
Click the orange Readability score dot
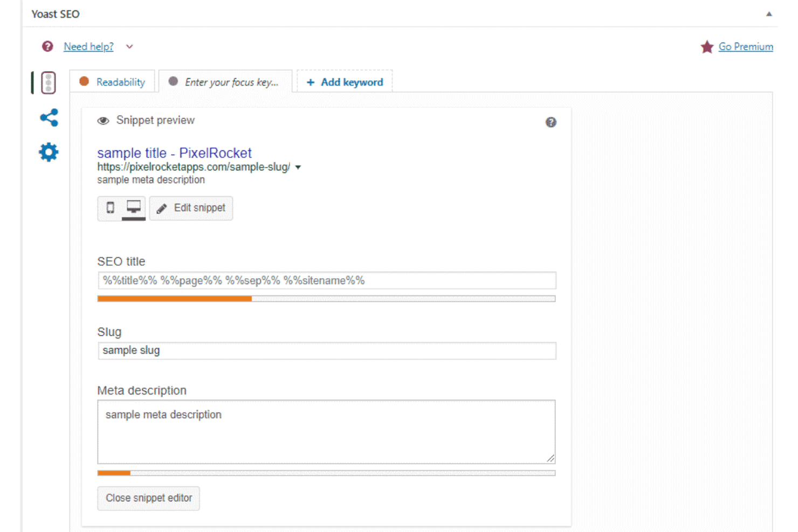[x=84, y=81]
